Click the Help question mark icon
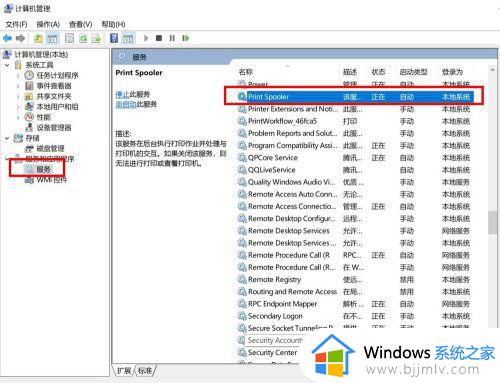This screenshot has width=500, height=383. tap(114, 38)
